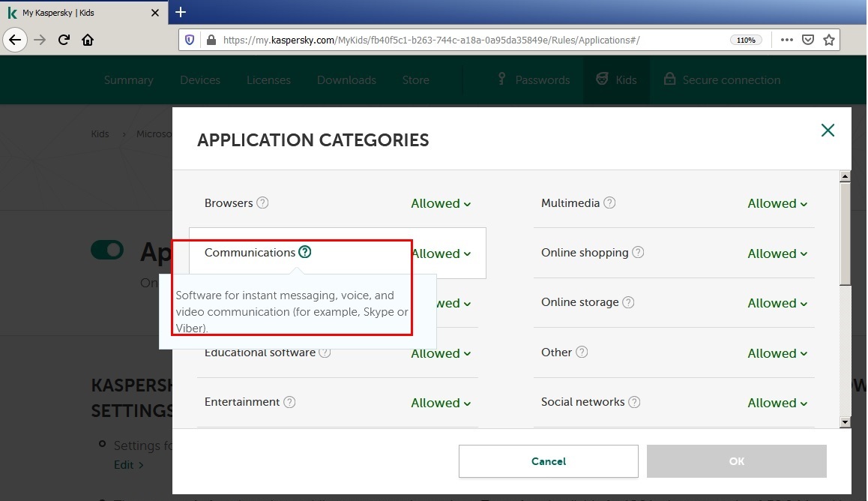Image resolution: width=868 pixels, height=501 pixels.
Task: Click the help icon beside Entertainment
Action: pos(289,402)
